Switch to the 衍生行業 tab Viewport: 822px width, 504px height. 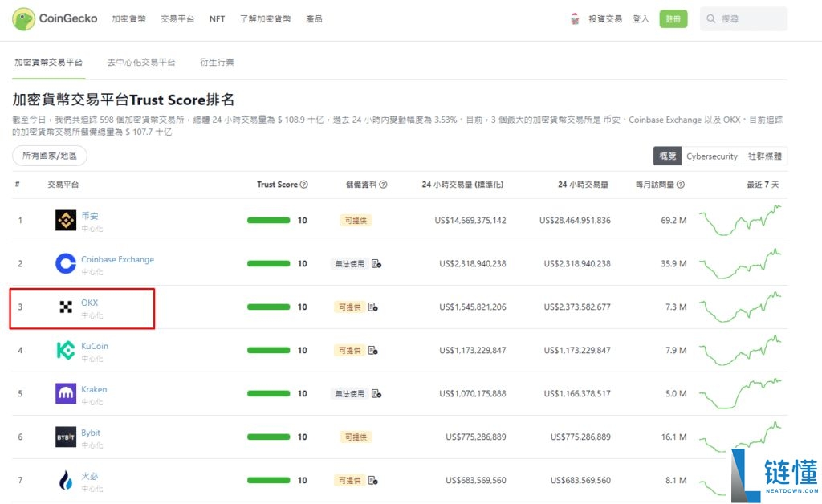pos(217,63)
